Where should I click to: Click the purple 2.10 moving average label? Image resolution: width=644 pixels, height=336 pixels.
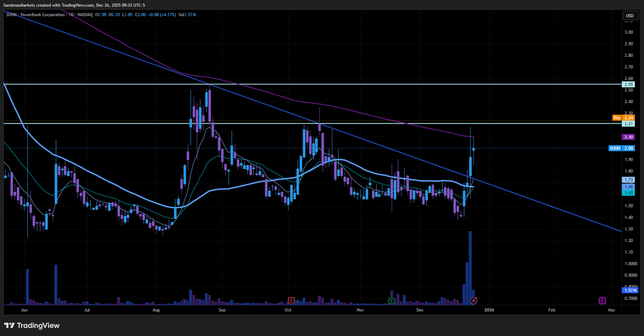[628, 137]
